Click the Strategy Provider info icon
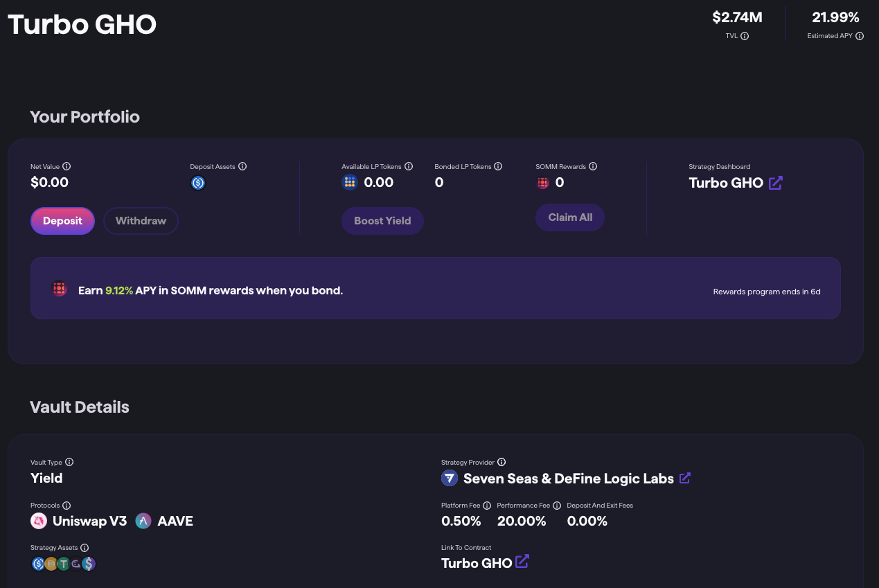The width and height of the screenshot is (879, 588). [x=501, y=462]
